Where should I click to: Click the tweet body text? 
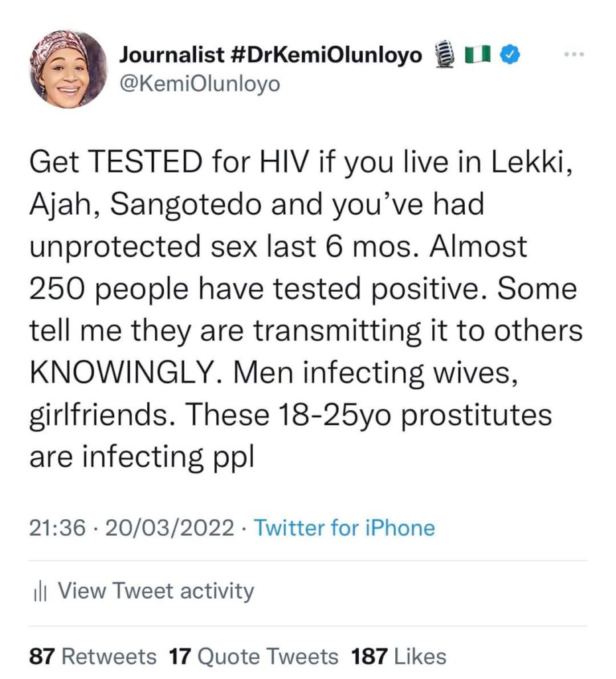click(306, 310)
